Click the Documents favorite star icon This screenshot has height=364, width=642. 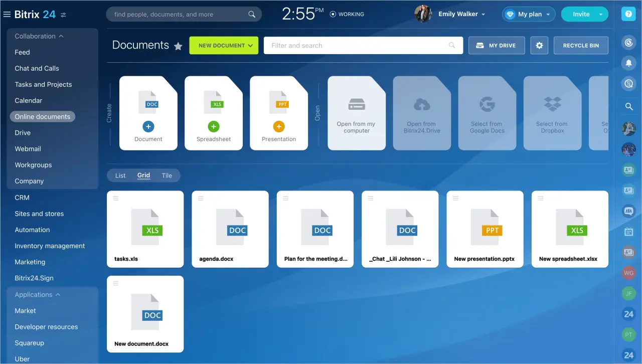coord(178,46)
